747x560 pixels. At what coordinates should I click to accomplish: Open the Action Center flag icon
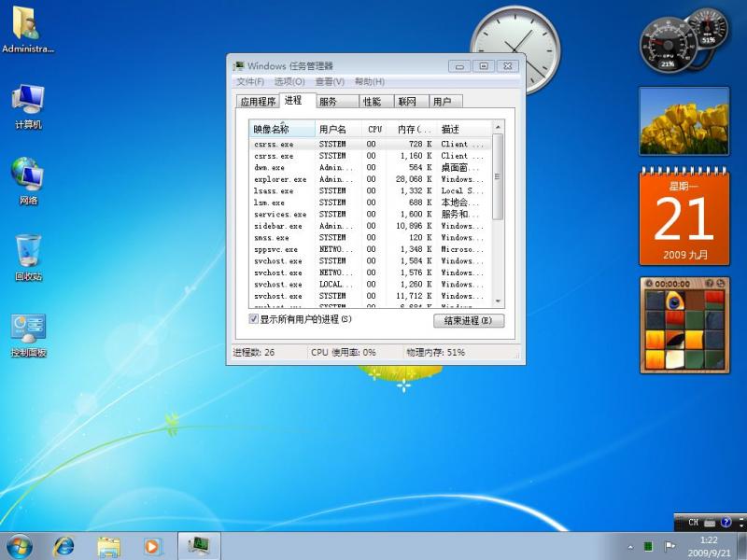(669, 546)
